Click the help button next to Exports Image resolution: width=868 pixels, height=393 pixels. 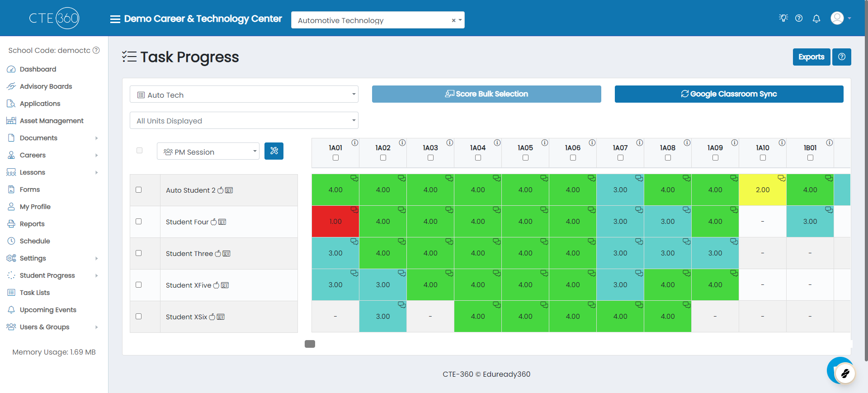point(842,57)
